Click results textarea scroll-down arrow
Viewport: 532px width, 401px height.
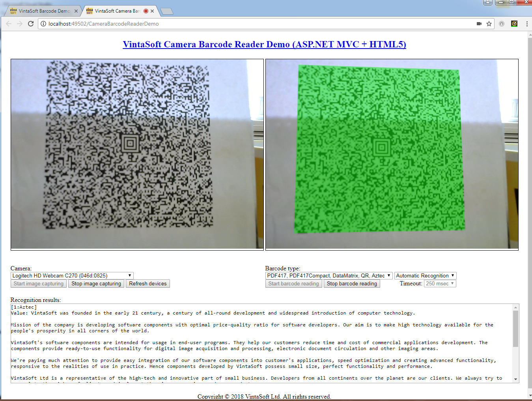(515, 380)
